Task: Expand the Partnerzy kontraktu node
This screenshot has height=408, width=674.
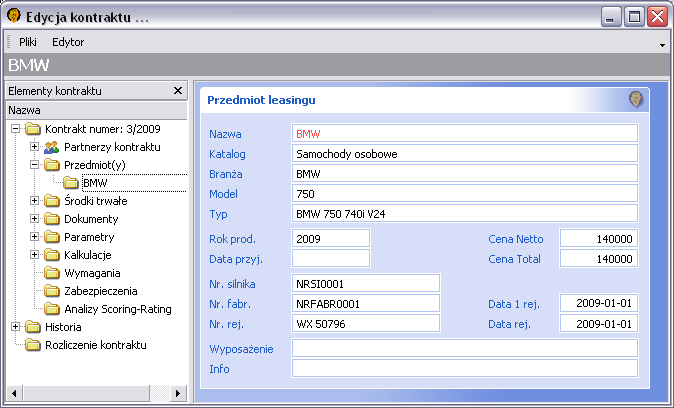Action: pos(34,147)
